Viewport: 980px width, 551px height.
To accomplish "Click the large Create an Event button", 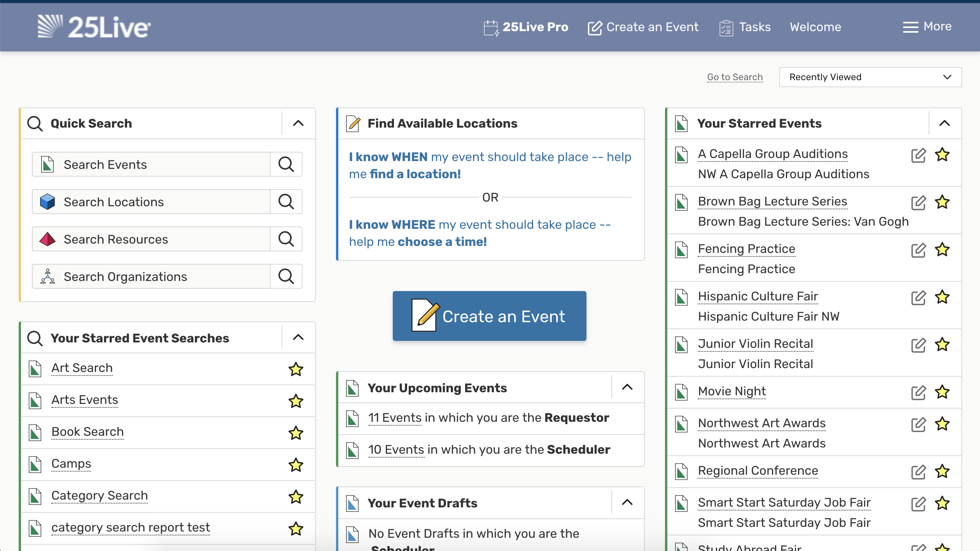I will click(489, 316).
